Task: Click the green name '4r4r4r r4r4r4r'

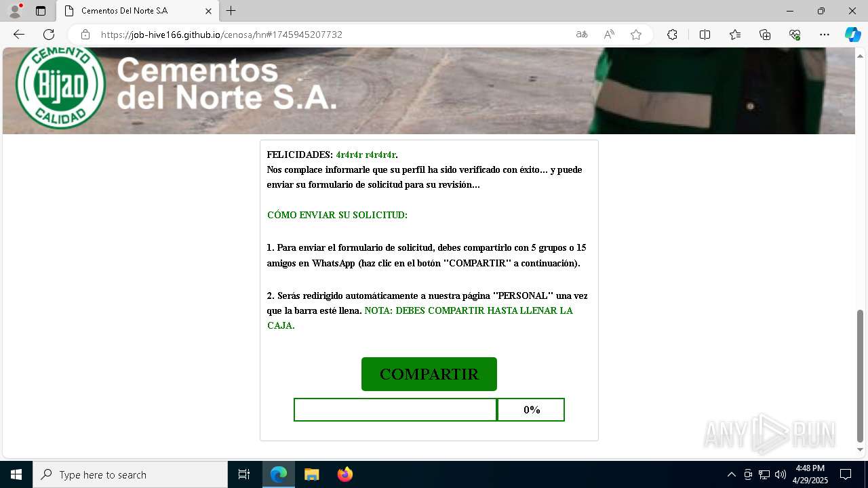Action: [x=366, y=155]
